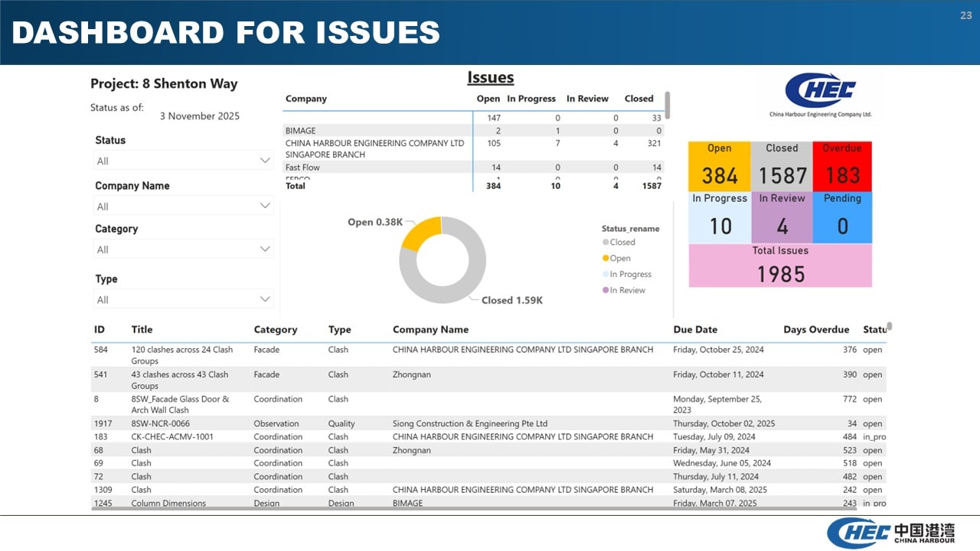The height and width of the screenshot is (551, 980).
Task: Select the purple In Review 4 card
Action: point(782,217)
